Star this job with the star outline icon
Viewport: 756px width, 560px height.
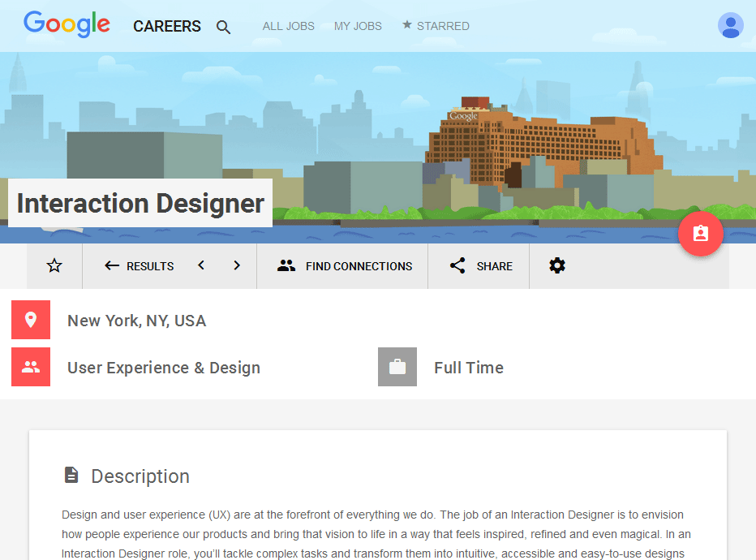(x=54, y=265)
